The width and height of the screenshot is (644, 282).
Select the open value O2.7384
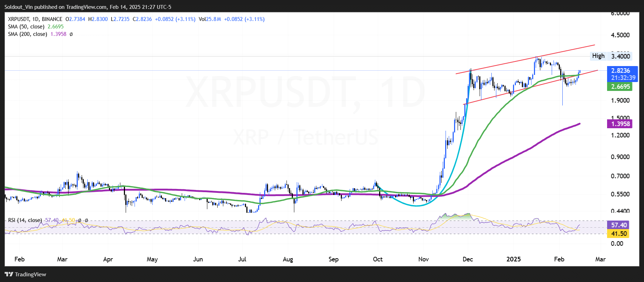(75, 19)
